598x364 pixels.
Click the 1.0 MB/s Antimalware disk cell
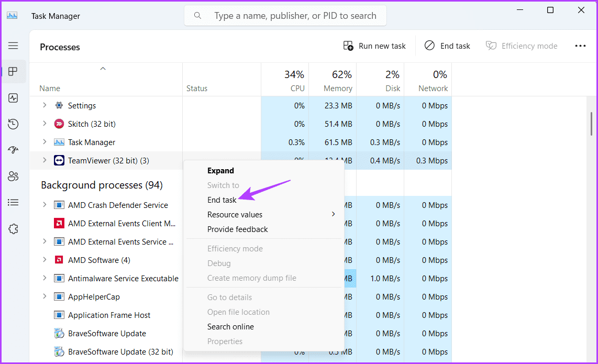[x=380, y=279]
